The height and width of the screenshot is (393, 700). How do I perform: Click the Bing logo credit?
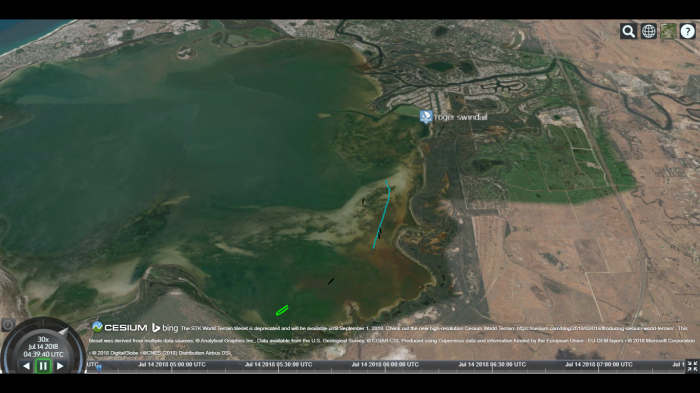click(165, 328)
